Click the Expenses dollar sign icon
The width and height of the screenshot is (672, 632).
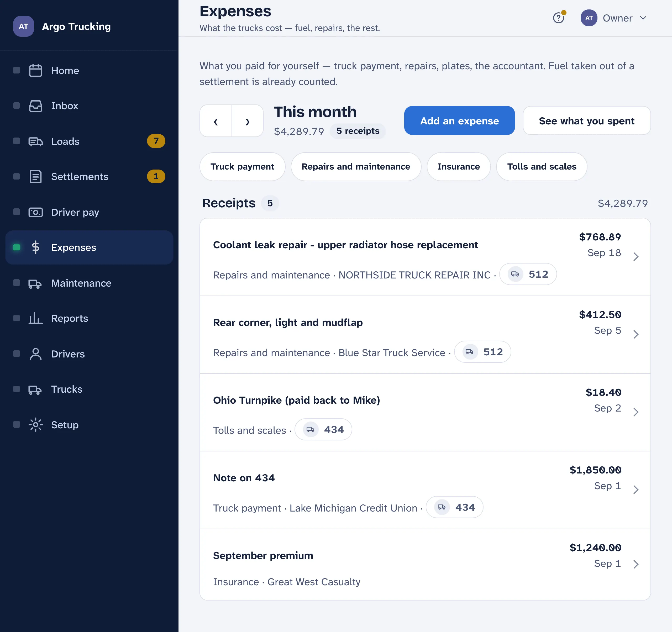[35, 247]
